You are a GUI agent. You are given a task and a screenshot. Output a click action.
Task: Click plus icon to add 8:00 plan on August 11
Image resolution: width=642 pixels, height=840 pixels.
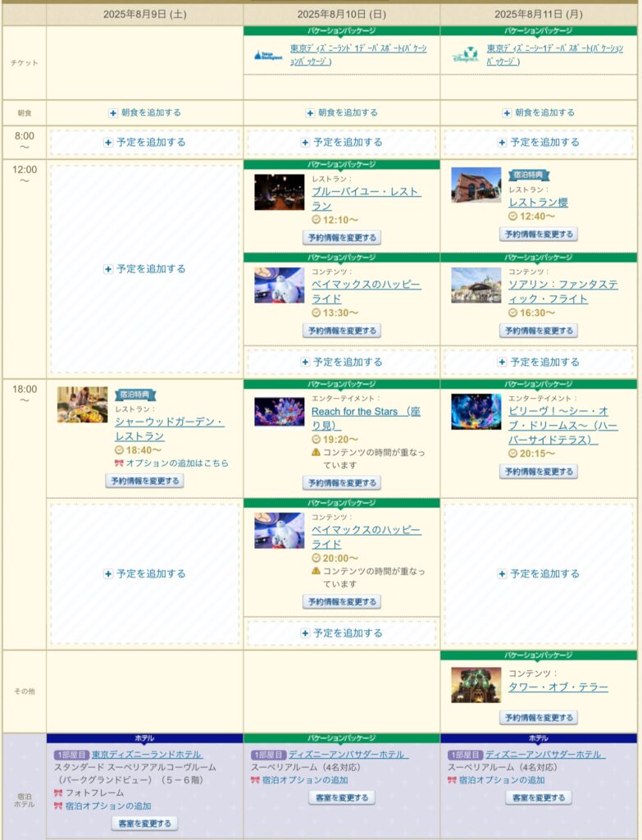502,143
